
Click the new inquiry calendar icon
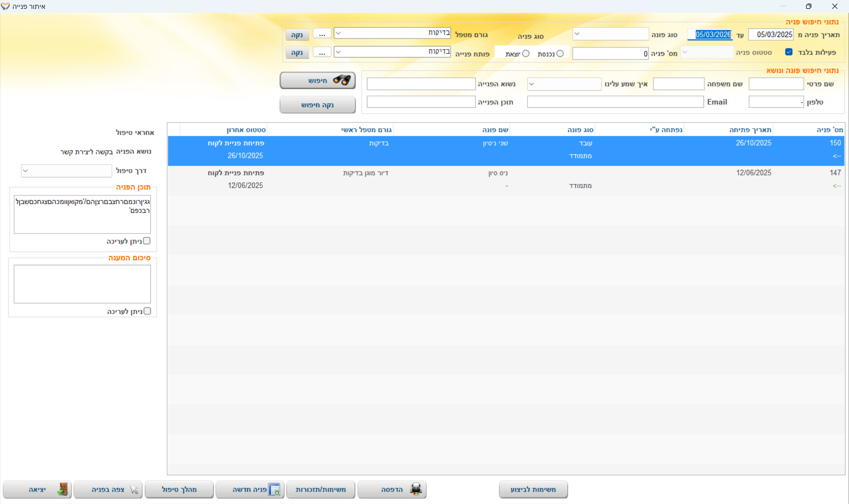point(274,489)
